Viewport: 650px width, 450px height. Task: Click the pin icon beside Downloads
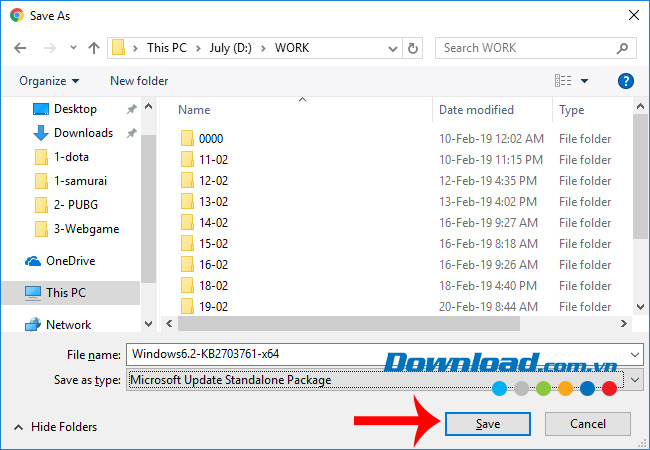pos(131,133)
